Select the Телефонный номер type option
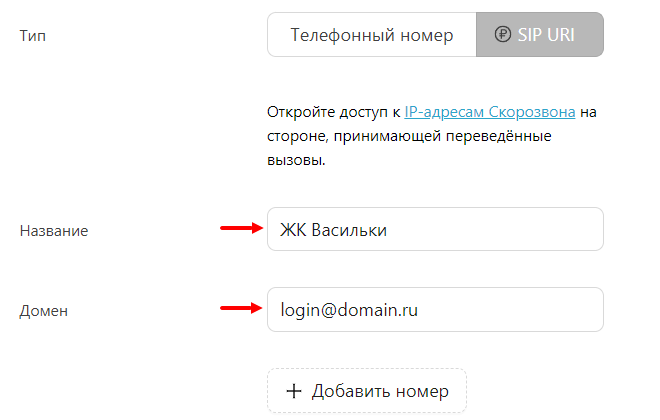 coord(371,35)
